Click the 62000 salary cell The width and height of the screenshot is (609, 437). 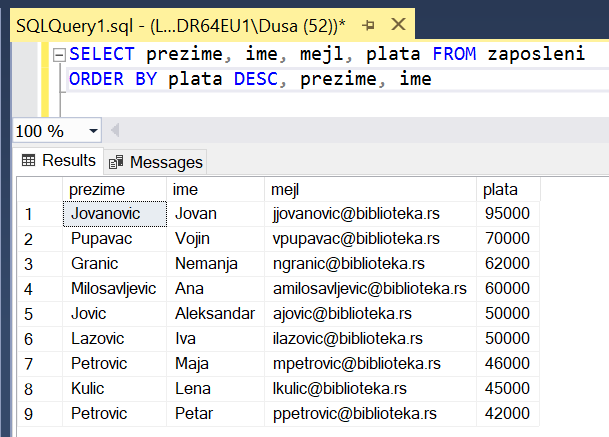[505, 264]
